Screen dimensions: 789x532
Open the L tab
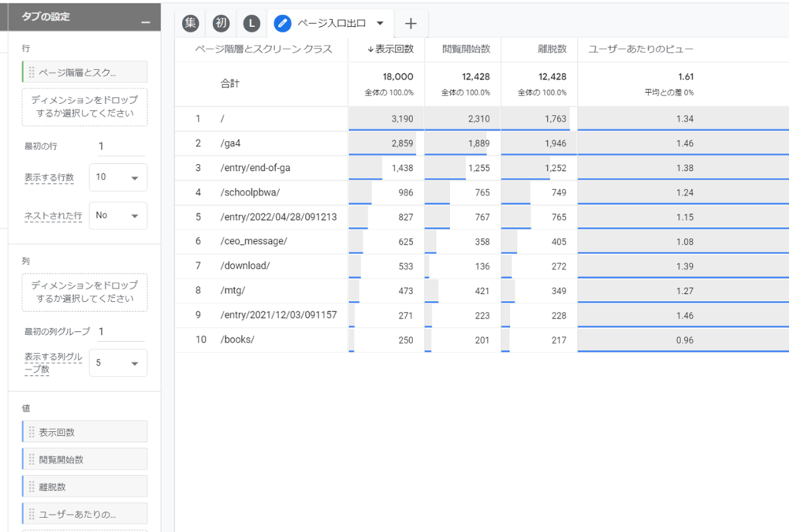(252, 23)
